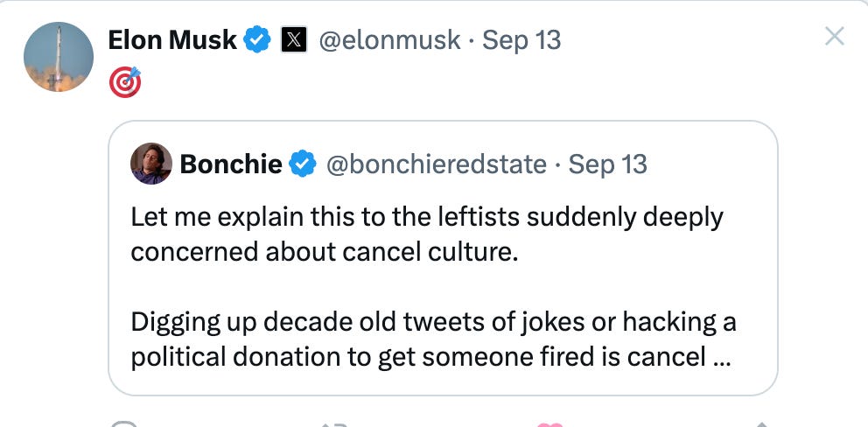Dismiss the post with the X icon
The width and height of the screenshot is (868, 427).
(835, 37)
